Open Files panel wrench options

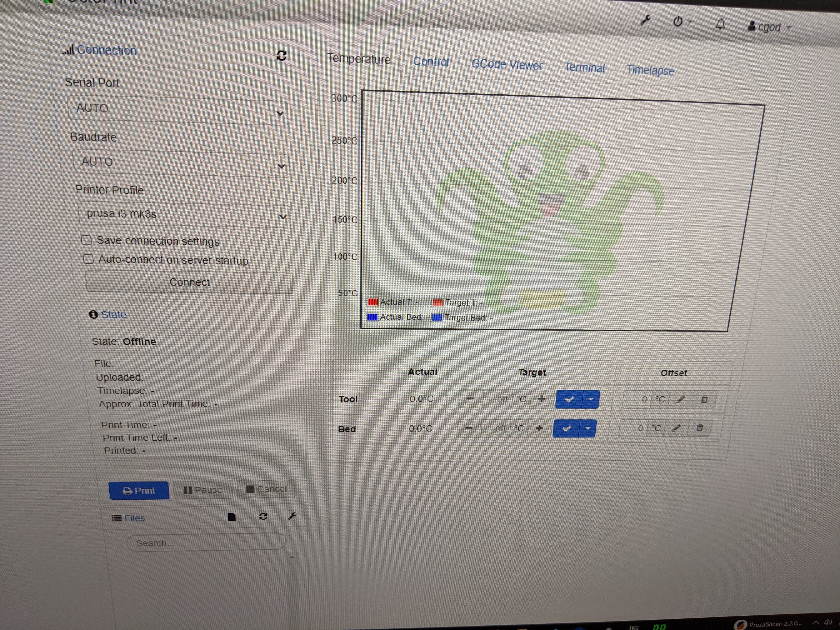tap(292, 516)
